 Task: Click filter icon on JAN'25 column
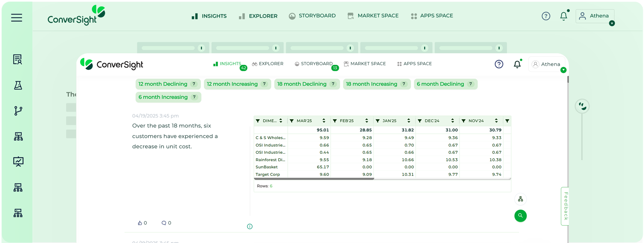click(x=378, y=121)
